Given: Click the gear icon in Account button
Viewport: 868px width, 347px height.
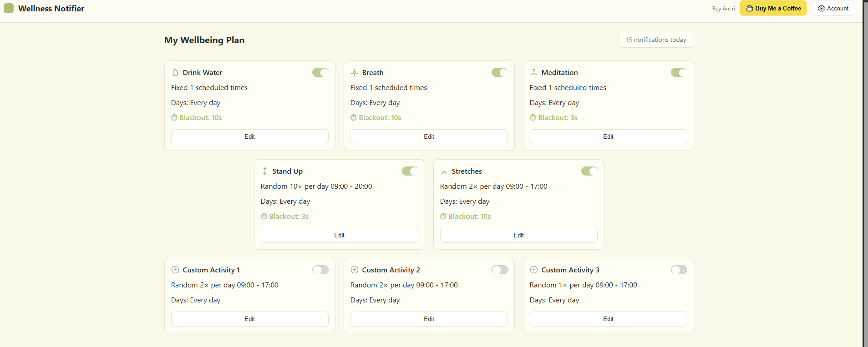Looking at the screenshot, I should point(822,8).
